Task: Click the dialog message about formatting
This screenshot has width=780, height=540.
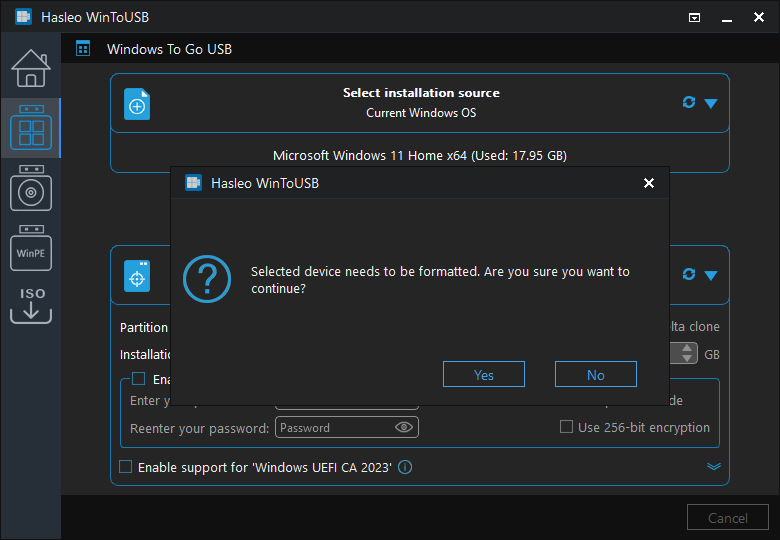Action: tap(440, 280)
